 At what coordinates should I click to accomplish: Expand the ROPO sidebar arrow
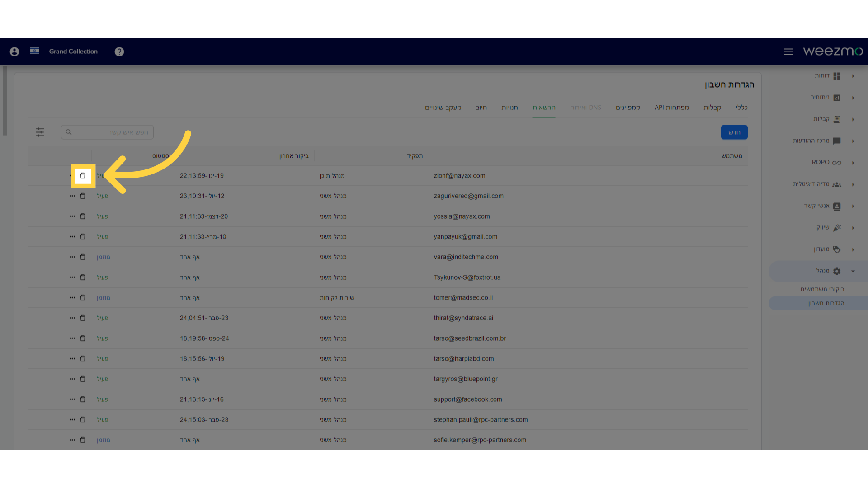tap(853, 163)
